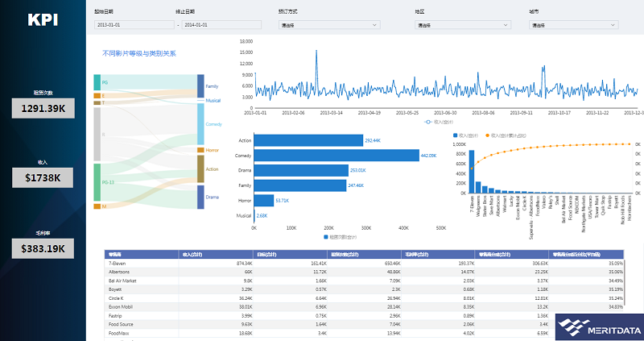
Task: Toggle the bar chart's blue legend square
Action: [x=325, y=237]
